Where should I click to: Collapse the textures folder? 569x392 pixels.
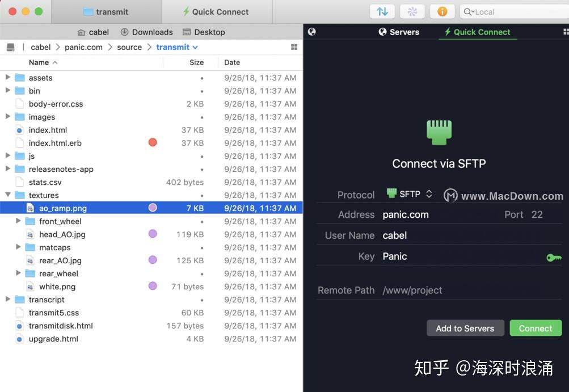pyautogui.click(x=8, y=195)
